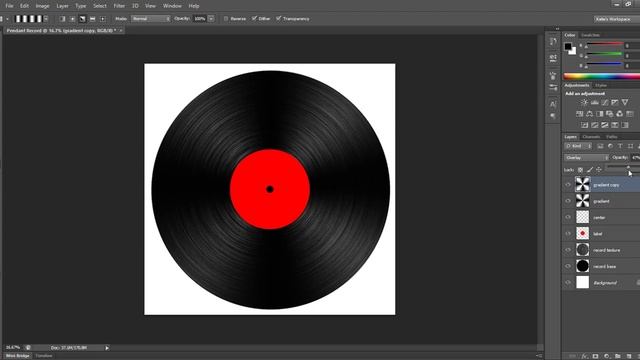The height and width of the screenshot is (360, 640).
Task: Hide the label layer
Action: coord(568,233)
